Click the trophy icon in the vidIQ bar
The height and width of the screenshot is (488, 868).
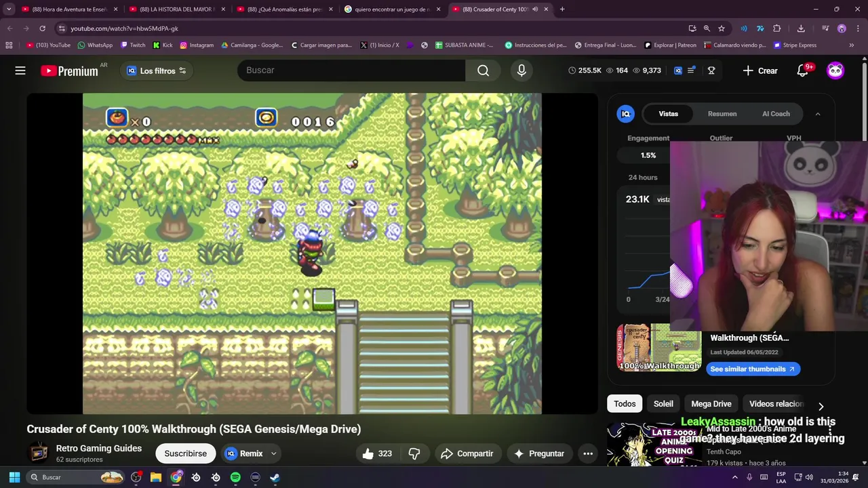point(711,70)
